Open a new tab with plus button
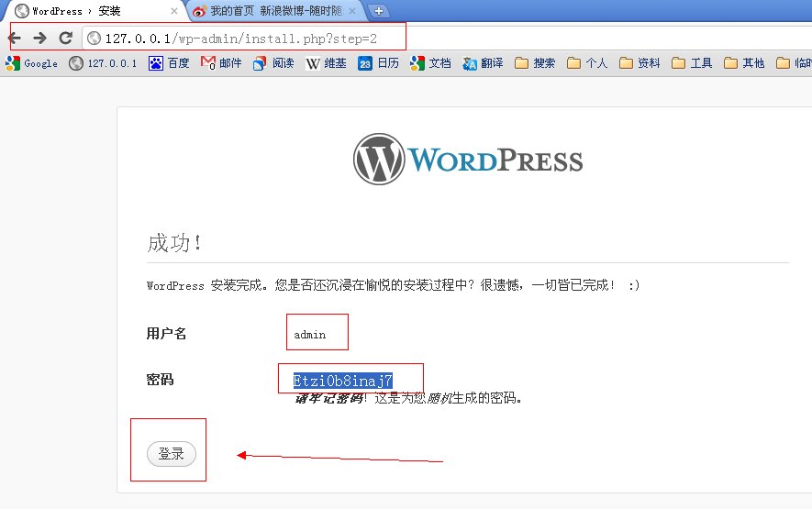Image resolution: width=812 pixels, height=509 pixels. coord(379,11)
